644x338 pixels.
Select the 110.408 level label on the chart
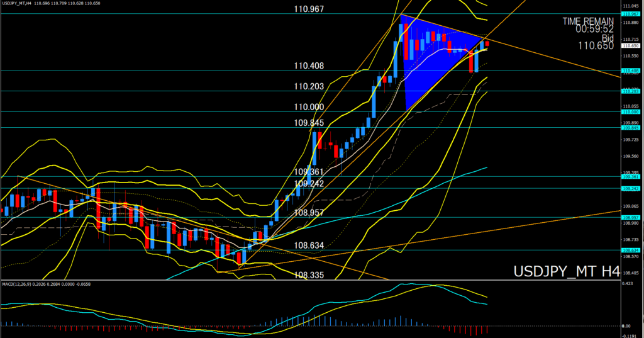(309, 66)
